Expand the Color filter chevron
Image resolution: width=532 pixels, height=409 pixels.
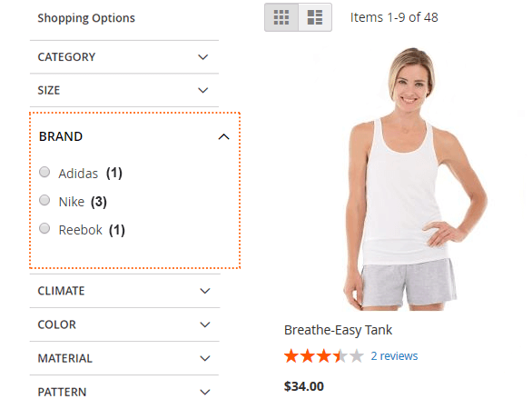205,324
